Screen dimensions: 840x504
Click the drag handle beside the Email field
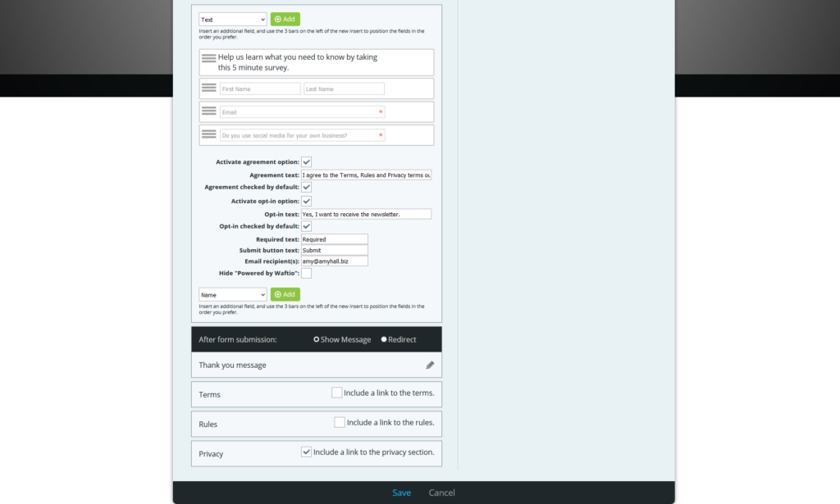point(209,111)
